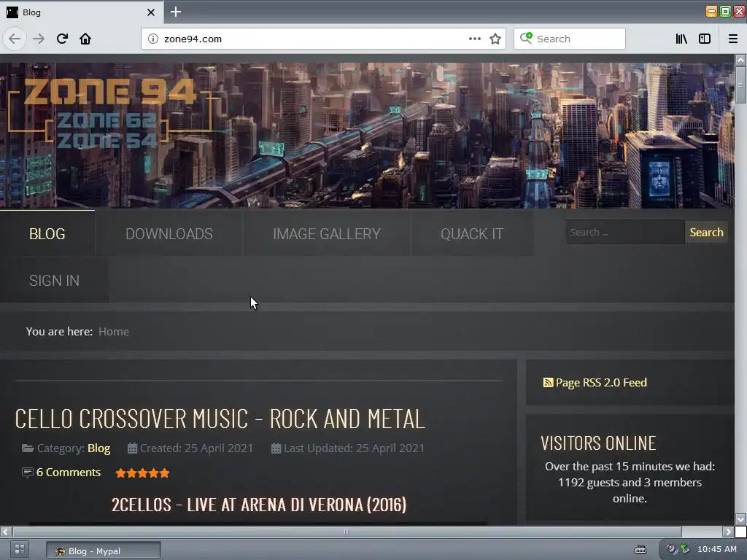Open the Blog category link
Viewport: 747px width, 560px height.
coord(98,448)
